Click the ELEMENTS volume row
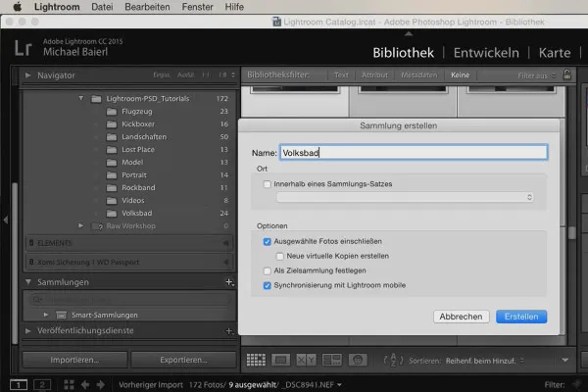 point(129,243)
